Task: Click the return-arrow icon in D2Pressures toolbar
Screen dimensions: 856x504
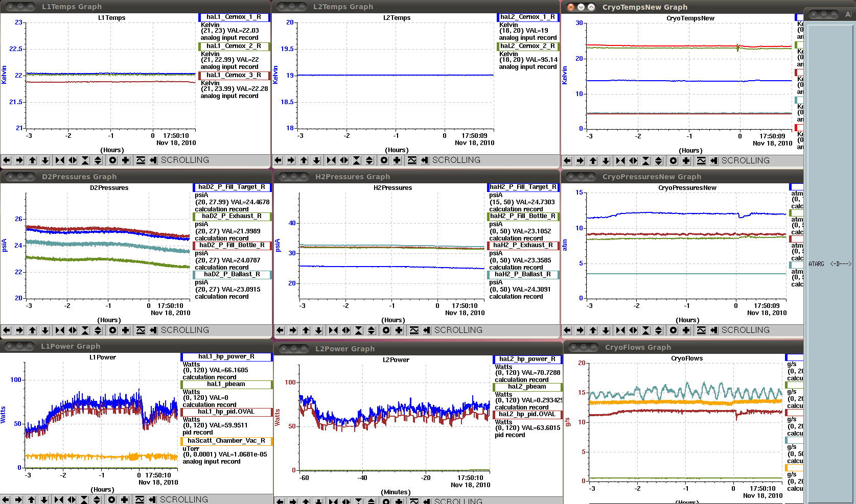Action: coord(153,330)
